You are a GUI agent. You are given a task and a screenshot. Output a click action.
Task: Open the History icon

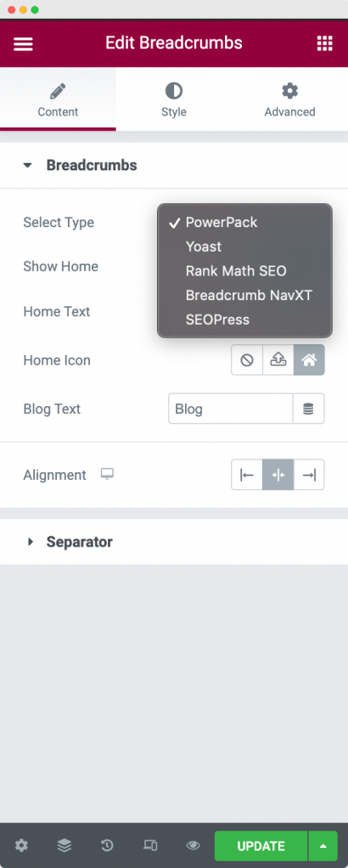click(x=107, y=845)
